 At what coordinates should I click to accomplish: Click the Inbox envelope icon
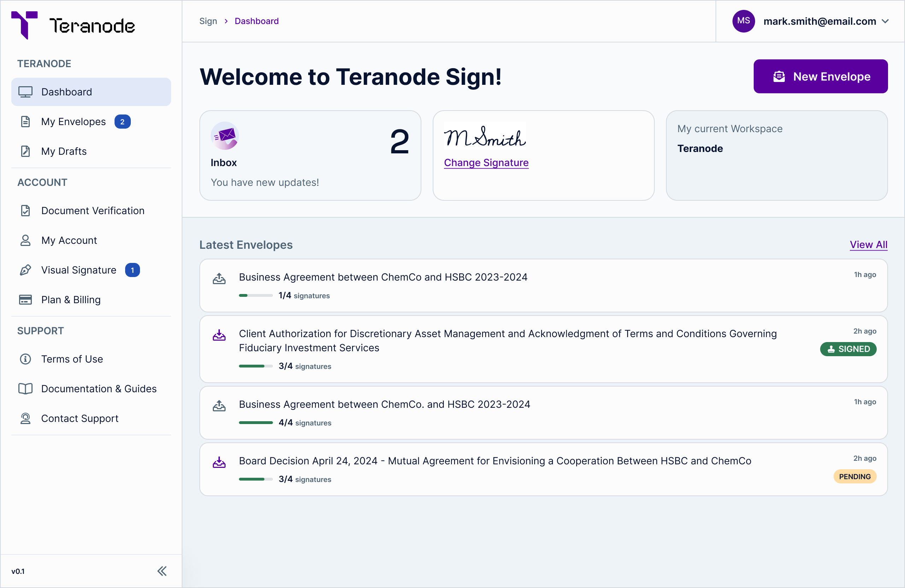[x=225, y=136]
